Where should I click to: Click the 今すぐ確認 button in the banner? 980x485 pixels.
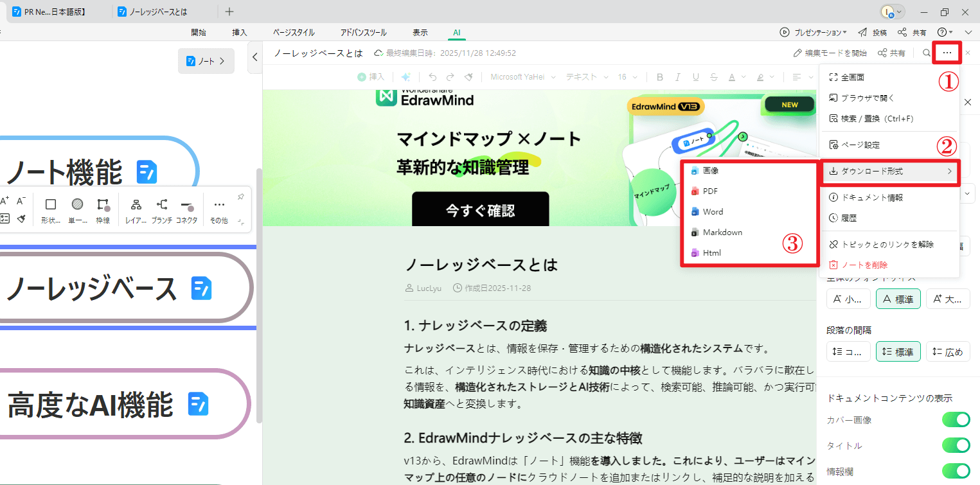coord(481,209)
